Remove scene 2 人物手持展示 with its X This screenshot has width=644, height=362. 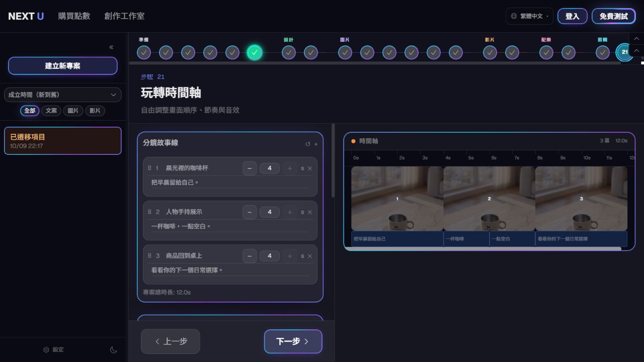(x=310, y=212)
